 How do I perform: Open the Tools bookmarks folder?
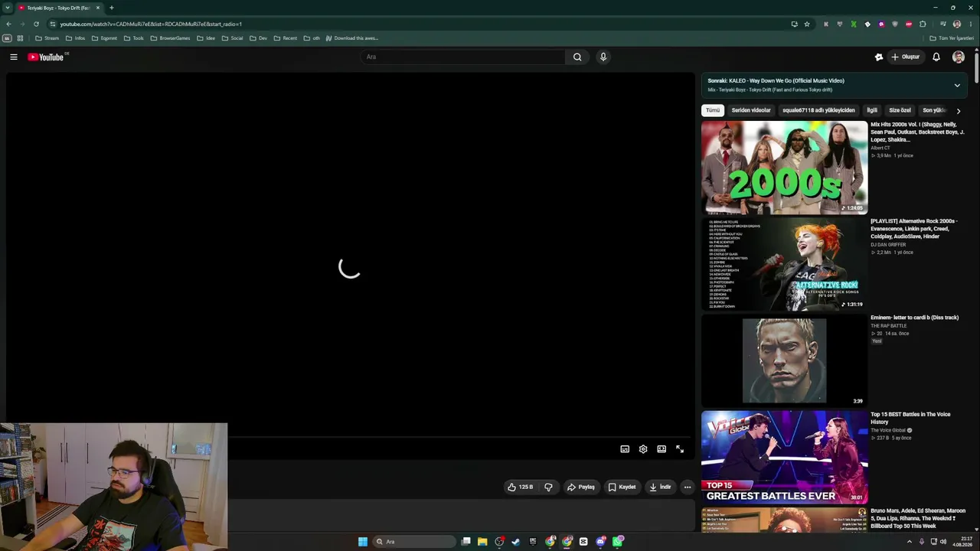134,38
